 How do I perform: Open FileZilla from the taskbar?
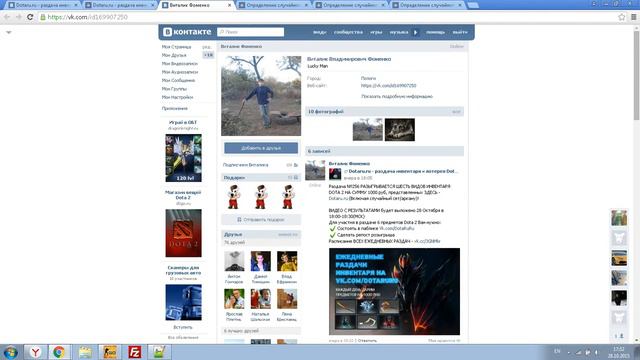click(134, 352)
